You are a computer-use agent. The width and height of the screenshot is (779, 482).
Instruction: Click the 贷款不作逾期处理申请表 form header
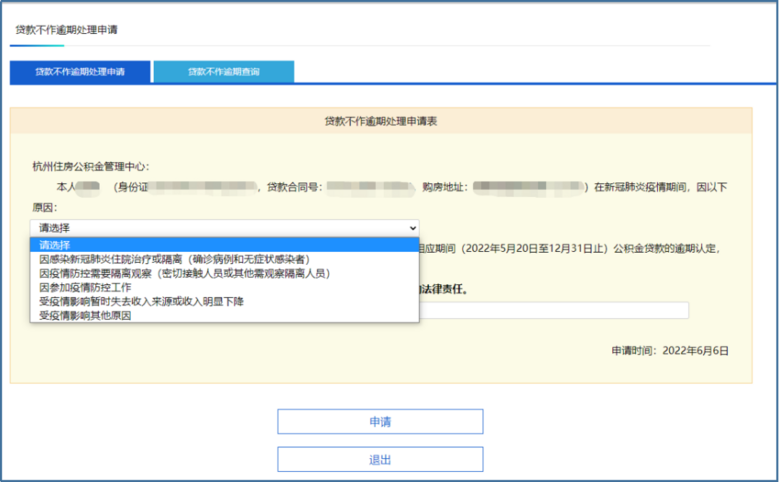coord(380,121)
